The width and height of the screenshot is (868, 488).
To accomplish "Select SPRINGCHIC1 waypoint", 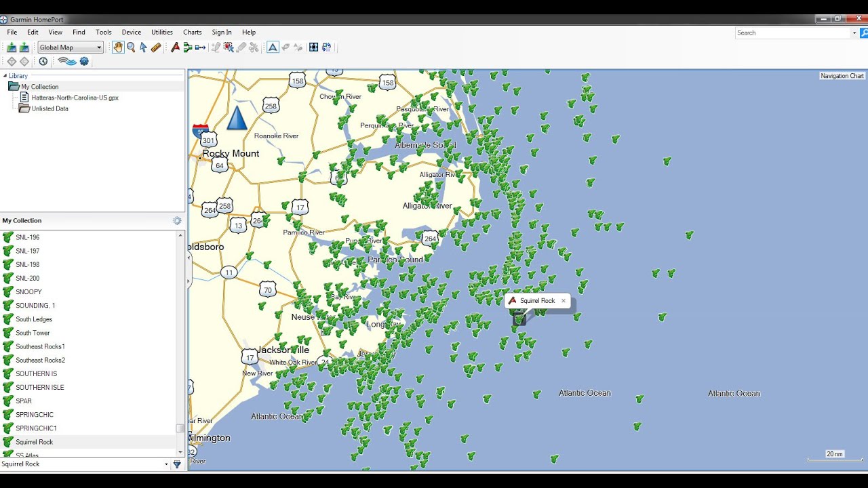I will tap(88, 428).
